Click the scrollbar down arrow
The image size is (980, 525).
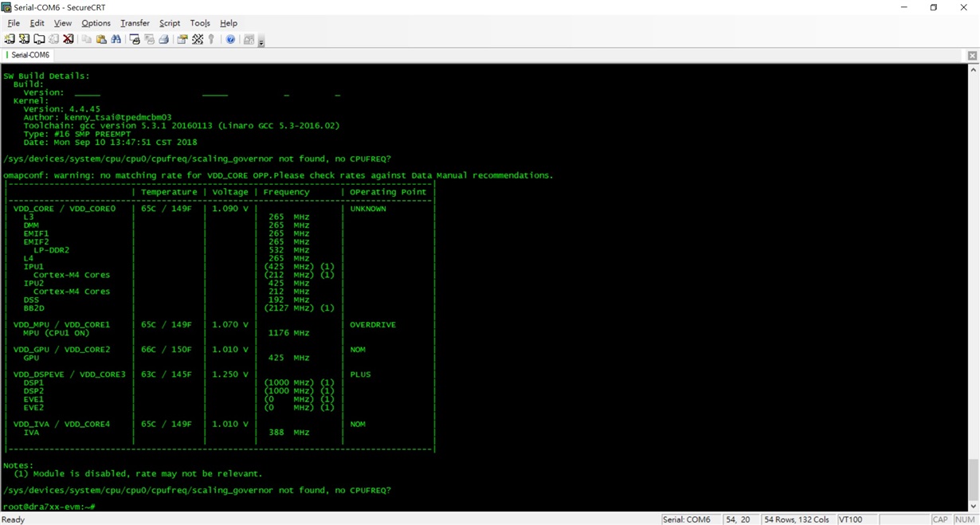coord(973,506)
